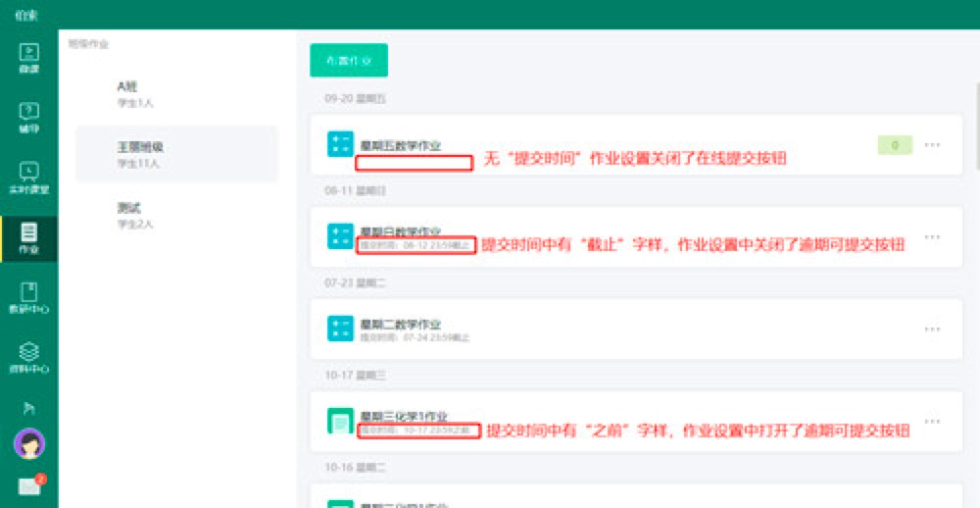Click the green 布置作业 button
Image resolution: width=980 pixels, height=508 pixels.
tap(349, 60)
